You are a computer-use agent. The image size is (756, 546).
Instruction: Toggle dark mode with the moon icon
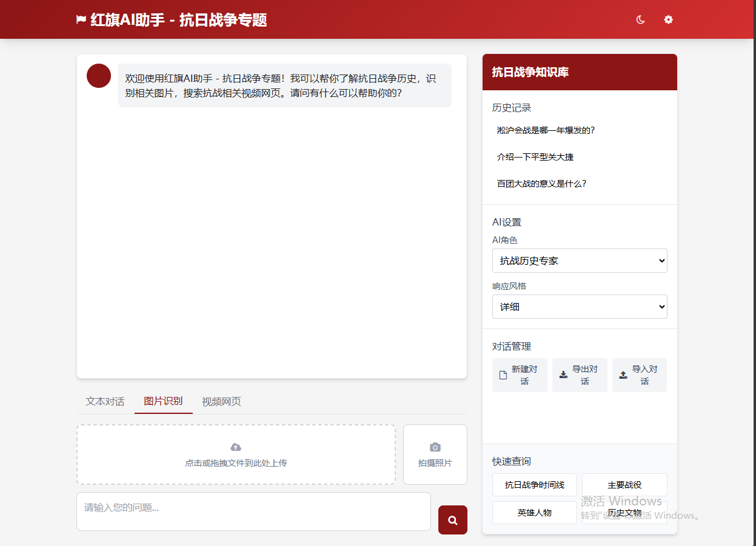pyautogui.click(x=640, y=19)
